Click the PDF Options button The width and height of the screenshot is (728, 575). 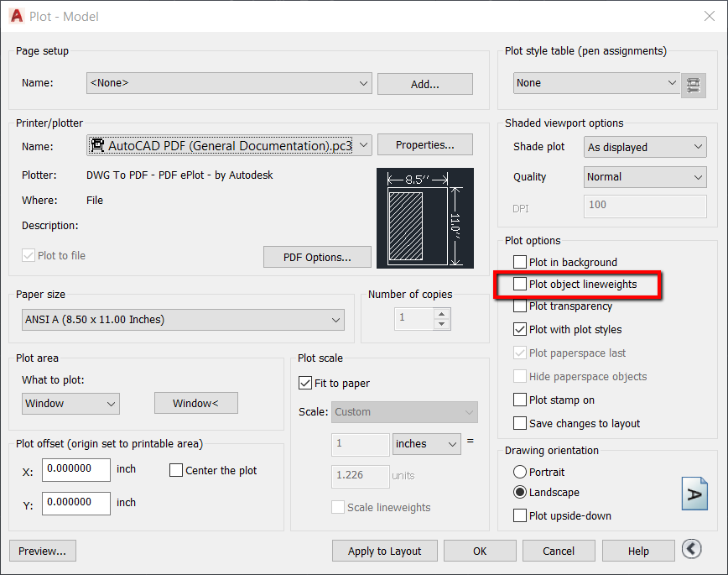(317, 257)
